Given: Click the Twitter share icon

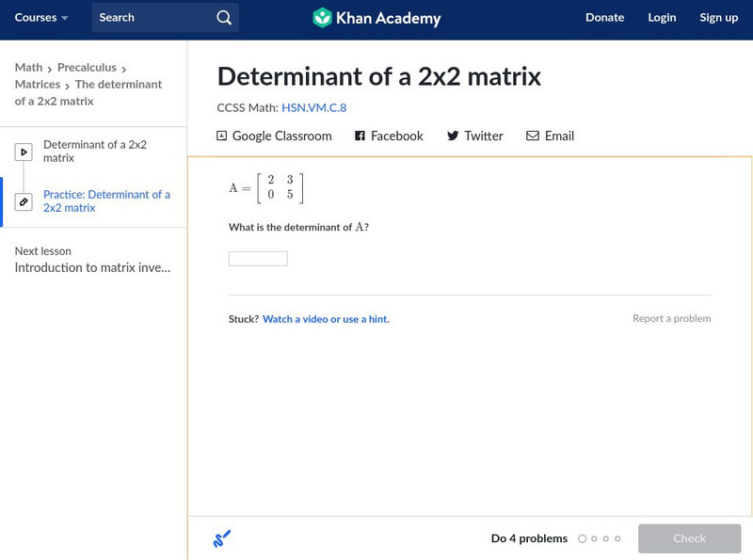Looking at the screenshot, I should pyautogui.click(x=452, y=136).
